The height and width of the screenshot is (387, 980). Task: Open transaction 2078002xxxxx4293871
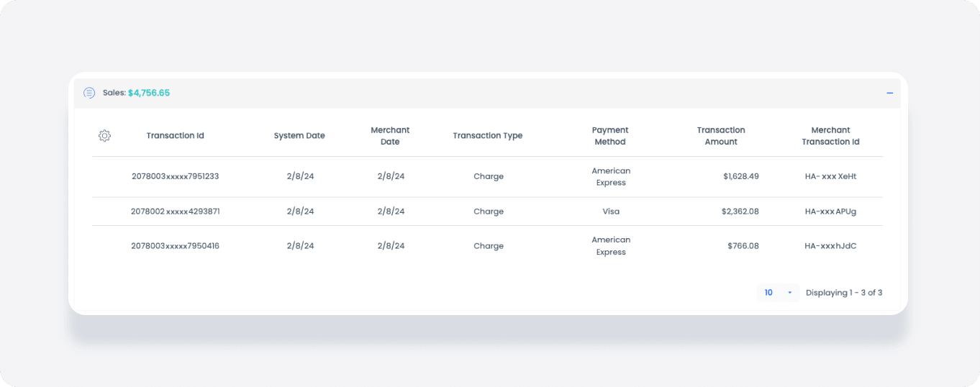coord(175,211)
